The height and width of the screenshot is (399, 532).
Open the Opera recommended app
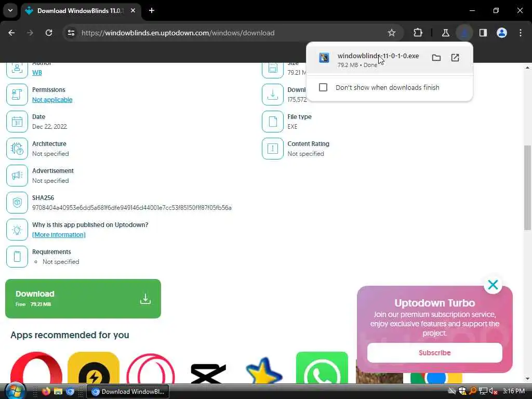click(x=36, y=368)
